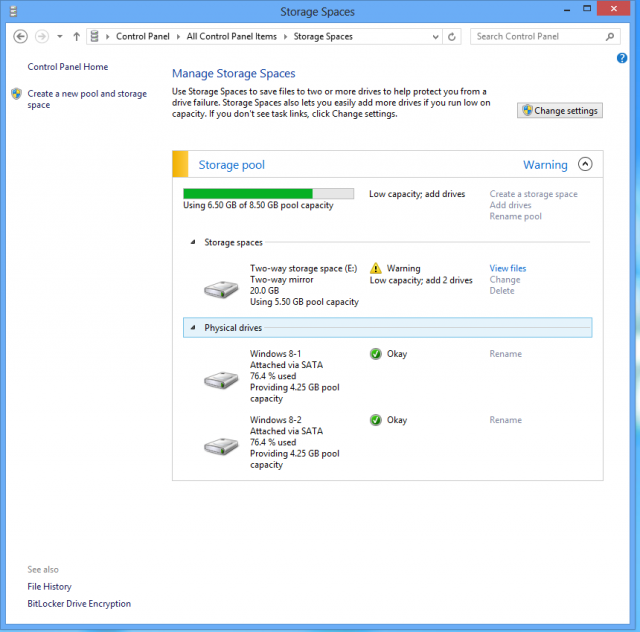
Task: Click the yellow Warning triangle icon
Action: pyautogui.click(x=376, y=268)
